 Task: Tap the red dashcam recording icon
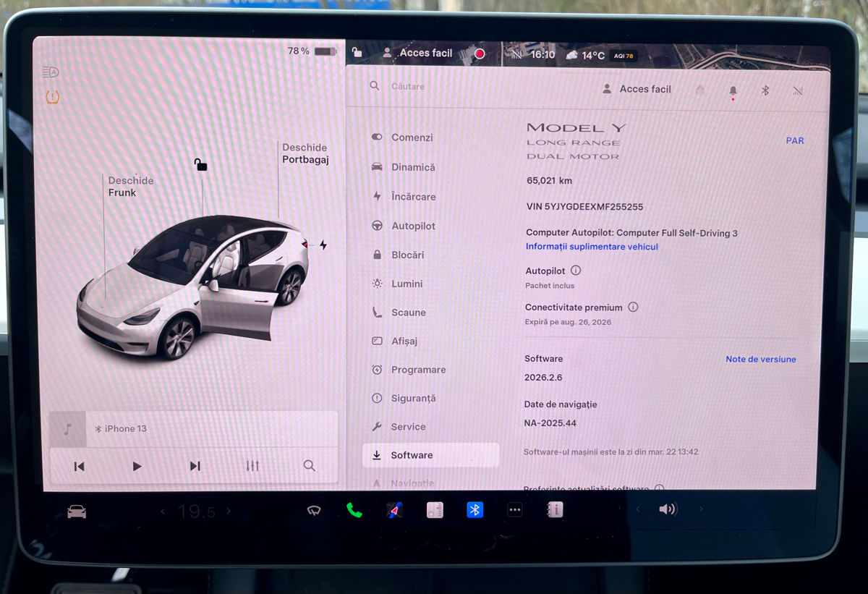[x=479, y=54]
